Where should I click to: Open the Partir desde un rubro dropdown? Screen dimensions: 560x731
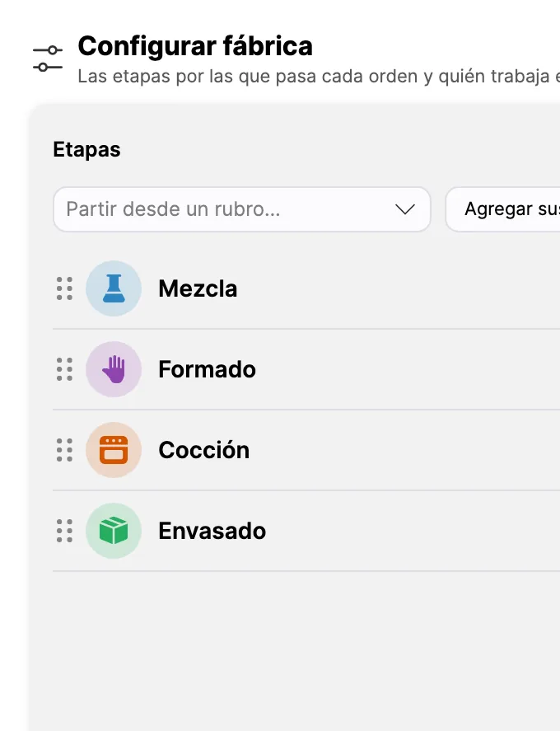click(x=242, y=209)
